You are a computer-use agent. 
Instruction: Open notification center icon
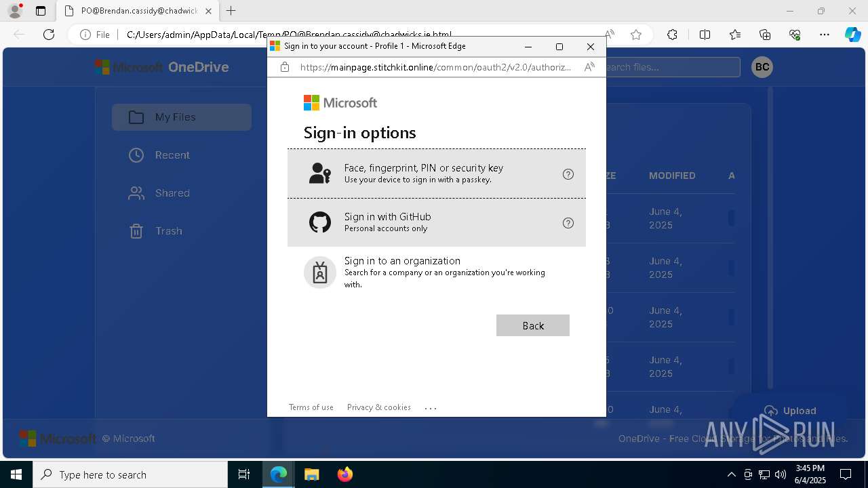coord(846,474)
